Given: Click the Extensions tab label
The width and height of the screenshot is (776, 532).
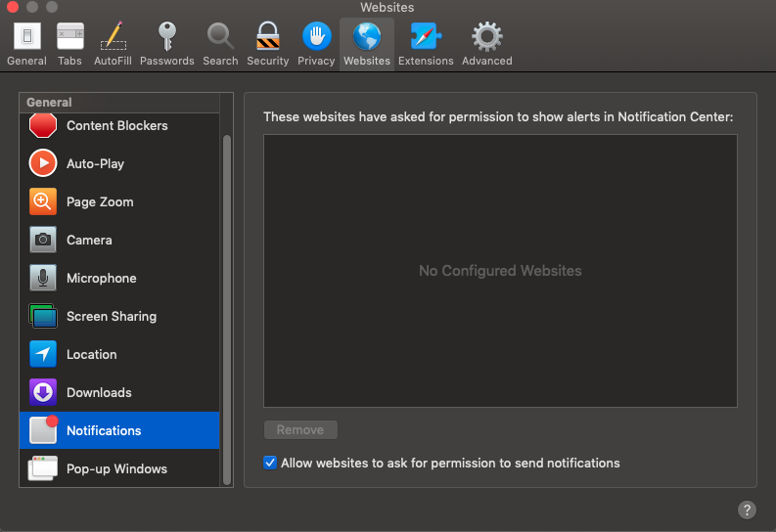Looking at the screenshot, I should click(426, 61).
